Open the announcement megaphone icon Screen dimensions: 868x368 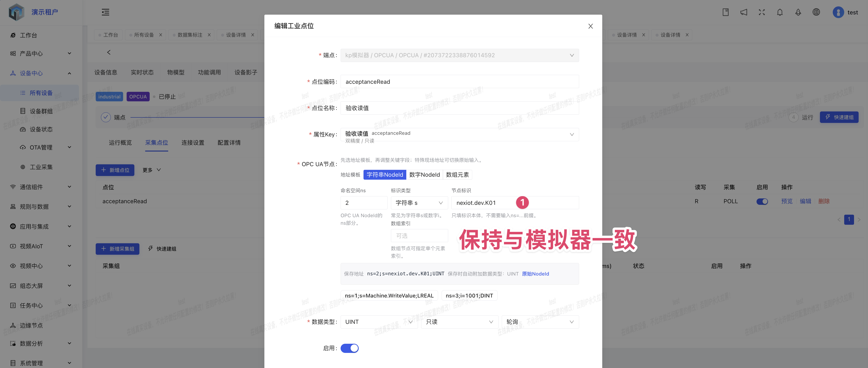coord(744,12)
